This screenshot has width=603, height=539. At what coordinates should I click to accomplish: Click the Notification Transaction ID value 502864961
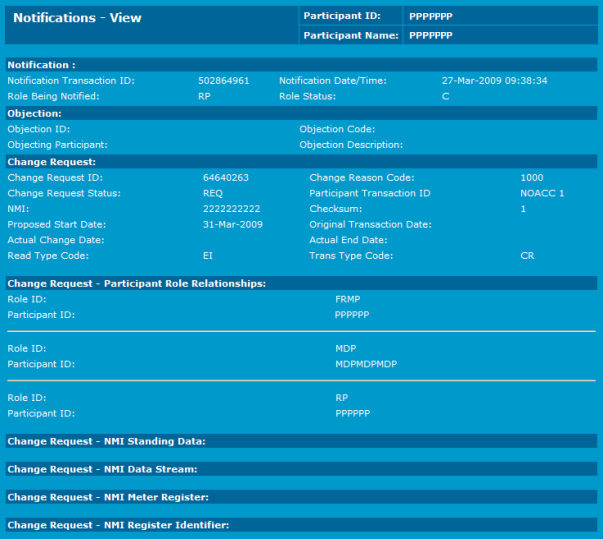(x=224, y=80)
